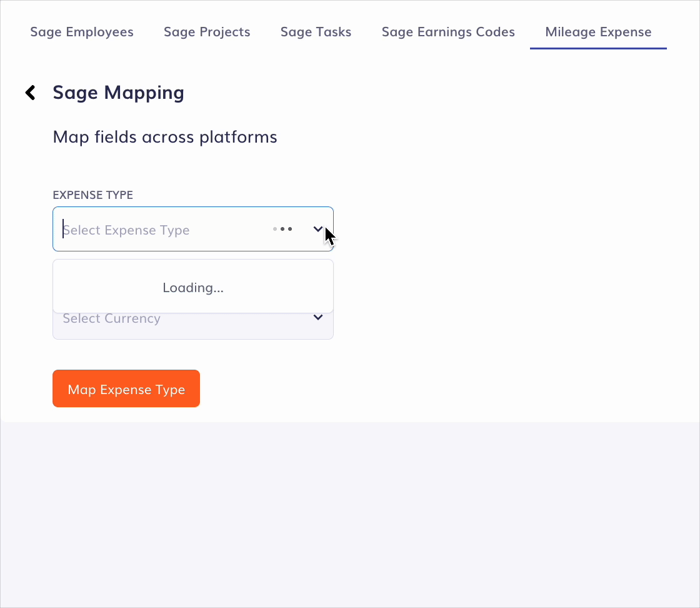Viewport: 700px width, 608px height.
Task: Click the chevron icon on Select Currency
Action: click(x=318, y=318)
